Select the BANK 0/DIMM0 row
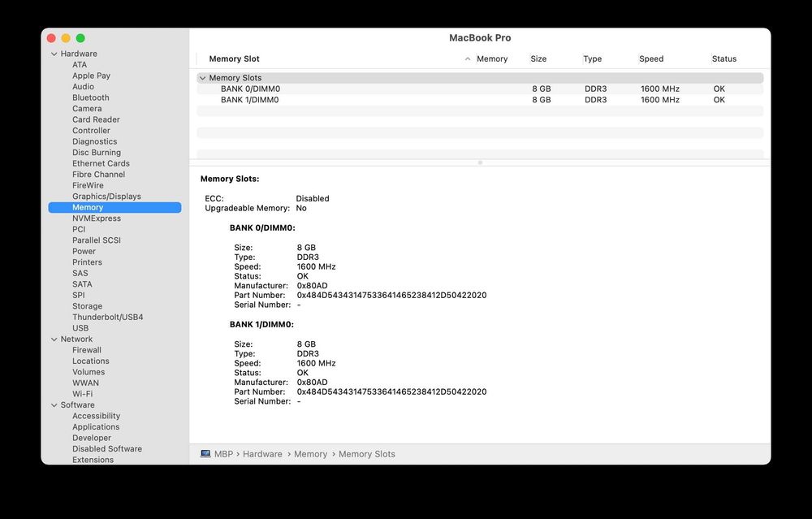This screenshot has height=519, width=812. [x=480, y=89]
